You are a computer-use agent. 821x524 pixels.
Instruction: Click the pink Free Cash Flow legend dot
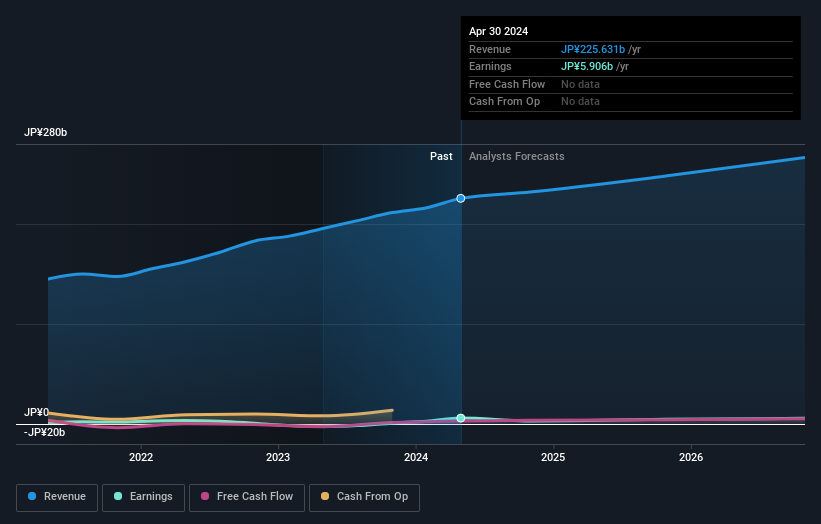(x=205, y=496)
